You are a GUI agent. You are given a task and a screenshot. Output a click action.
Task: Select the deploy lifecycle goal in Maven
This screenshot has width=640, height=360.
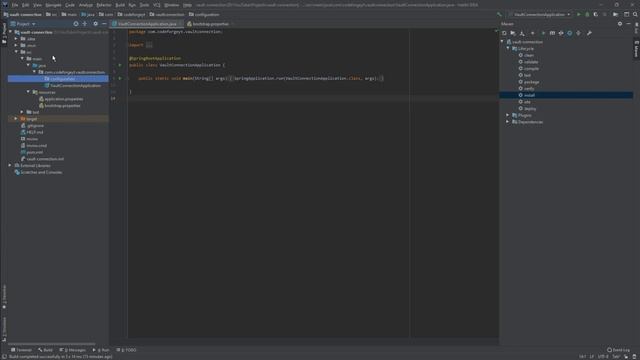[528, 109]
